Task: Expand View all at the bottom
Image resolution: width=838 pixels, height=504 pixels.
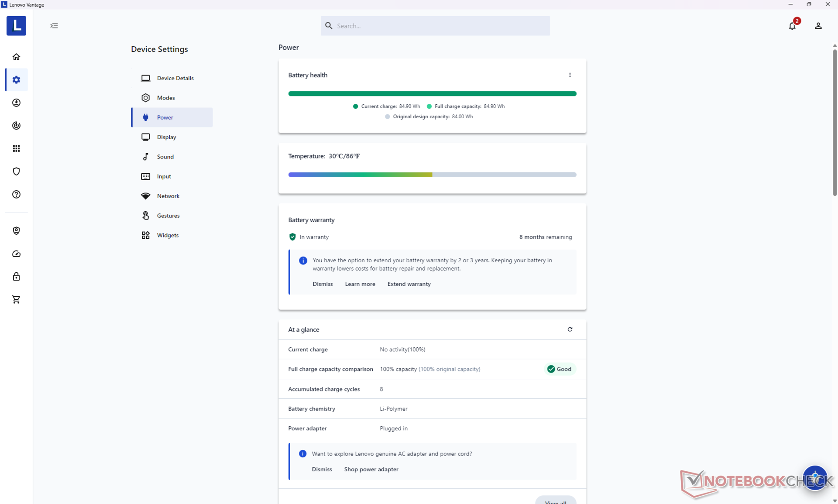Action: (x=555, y=501)
